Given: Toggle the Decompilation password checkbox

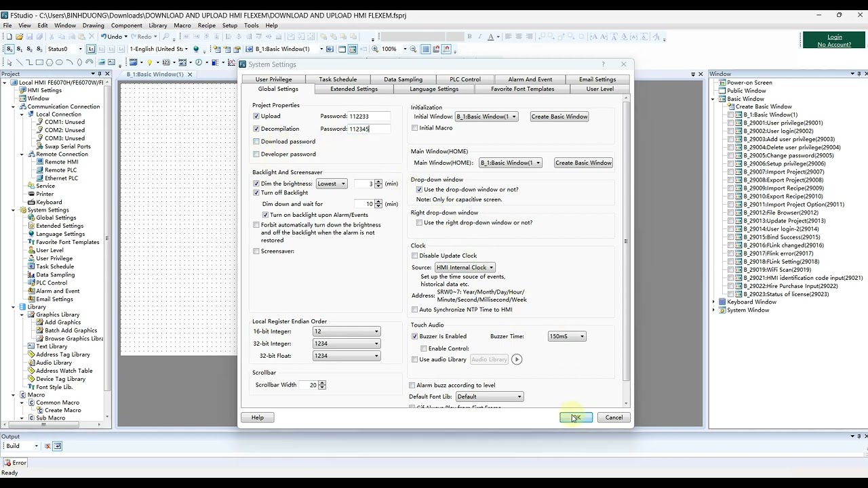Looking at the screenshot, I should tap(256, 129).
